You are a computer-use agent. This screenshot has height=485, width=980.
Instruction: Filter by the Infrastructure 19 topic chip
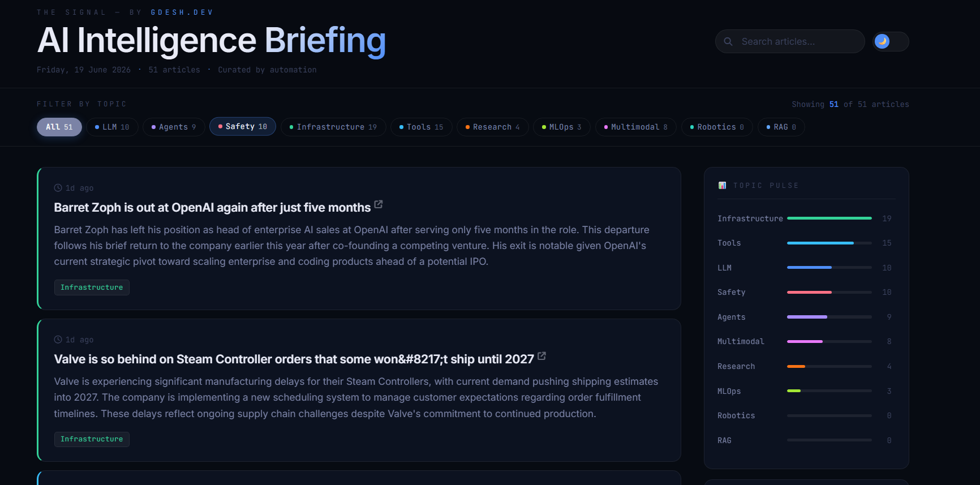tap(333, 127)
